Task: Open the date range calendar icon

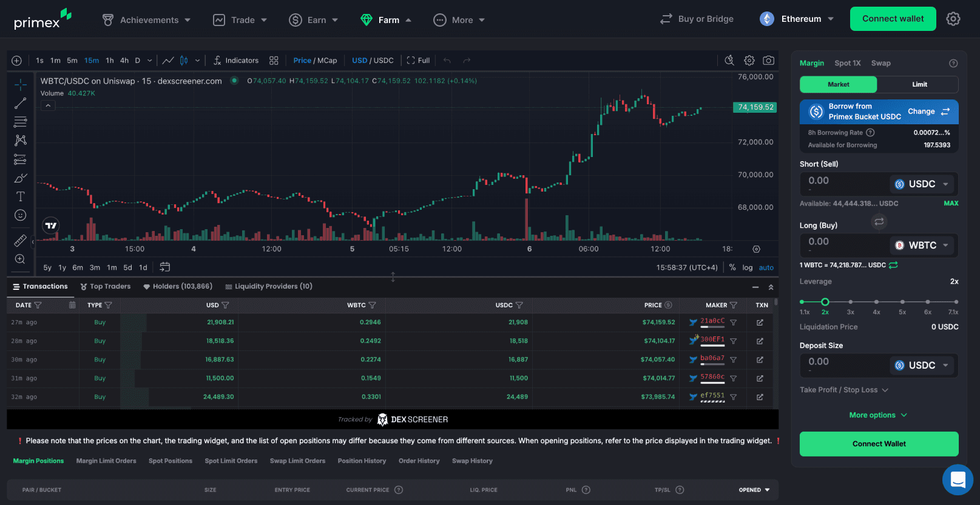Action: point(164,267)
